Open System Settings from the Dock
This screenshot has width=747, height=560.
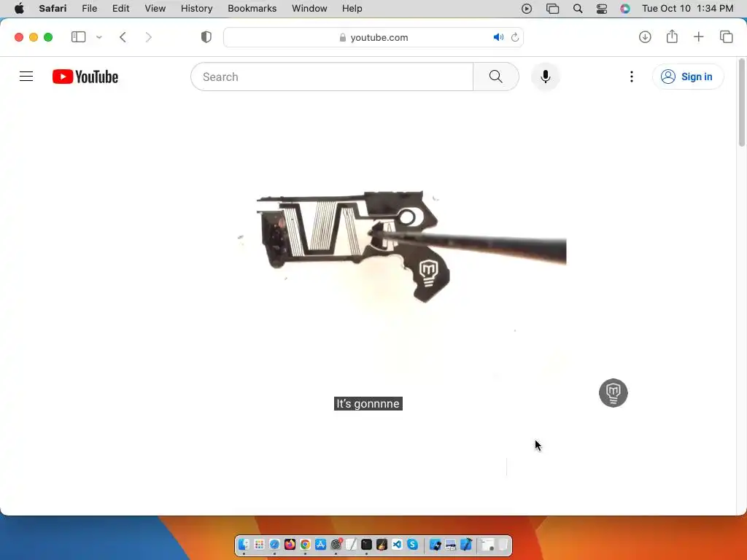pyautogui.click(x=336, y=544)
